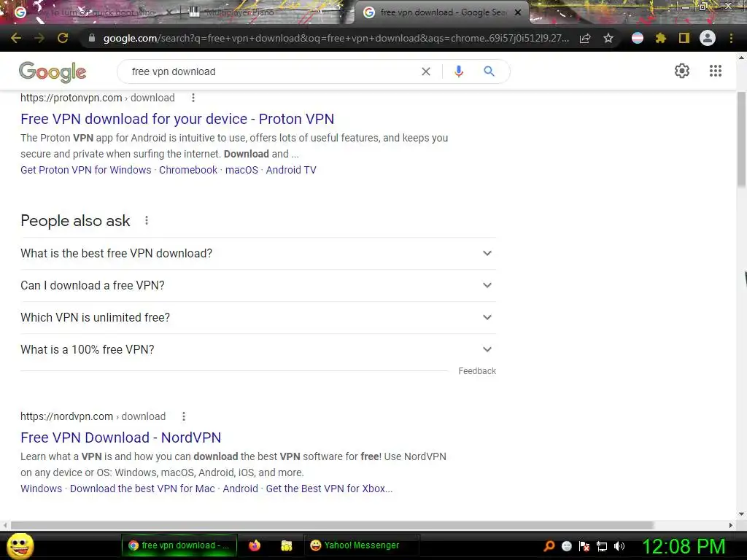Open options next to People also ask

pos(147,220)
